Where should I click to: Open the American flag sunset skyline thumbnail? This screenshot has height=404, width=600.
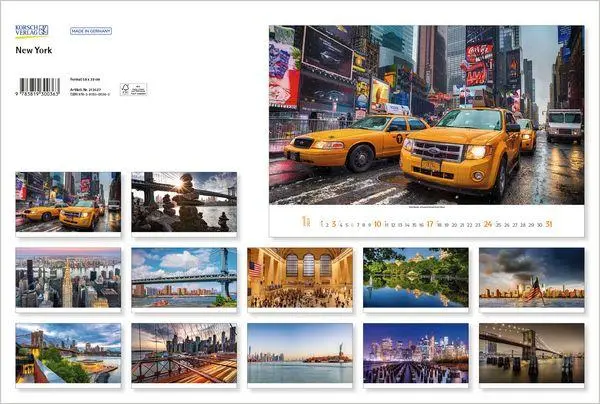click(532, 277)
